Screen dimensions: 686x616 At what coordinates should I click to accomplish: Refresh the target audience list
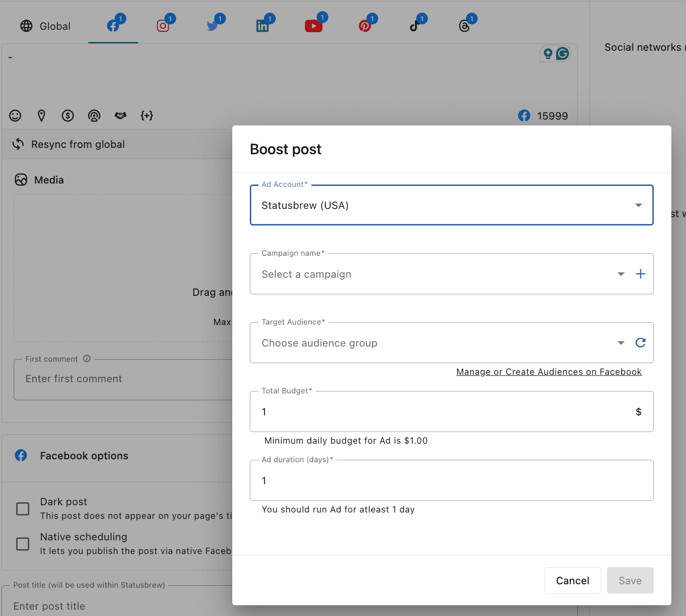click(x=641, y=343)
